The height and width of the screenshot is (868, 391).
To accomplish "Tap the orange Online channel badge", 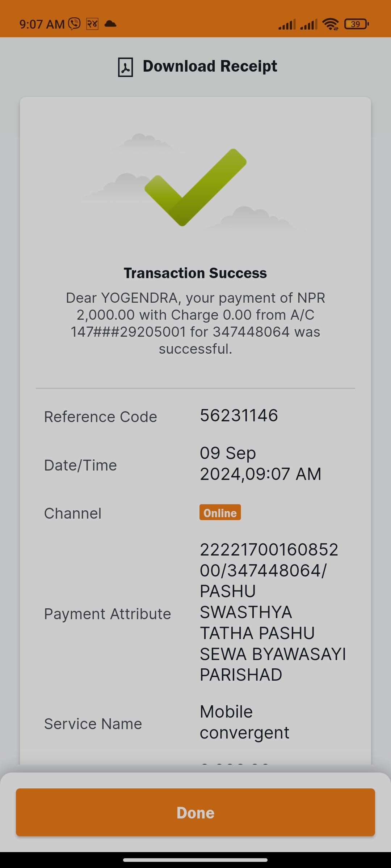I will click(220, 512).
